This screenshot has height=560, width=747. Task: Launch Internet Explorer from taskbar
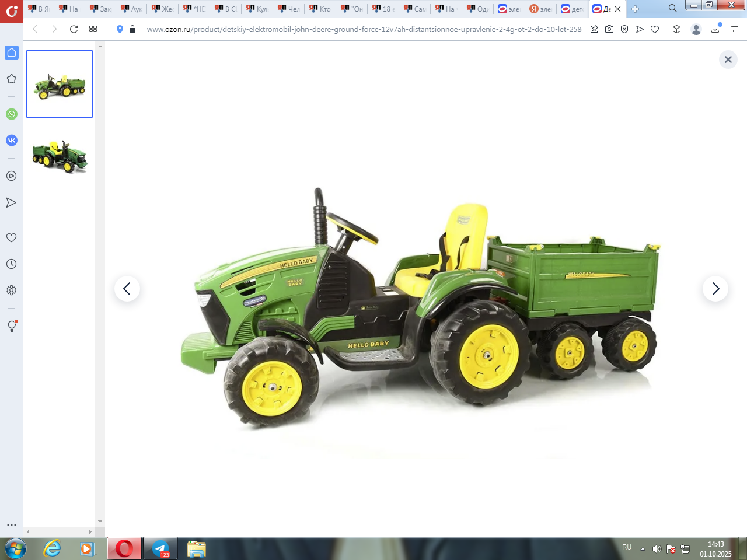pos(53,549)
